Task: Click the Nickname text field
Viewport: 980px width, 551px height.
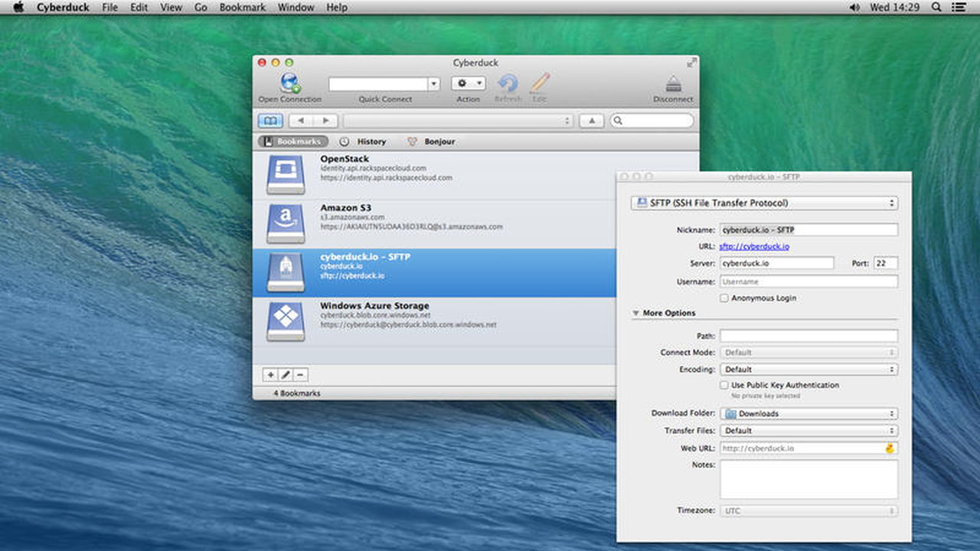Action: pyautogui.click(x=808, y=230)
